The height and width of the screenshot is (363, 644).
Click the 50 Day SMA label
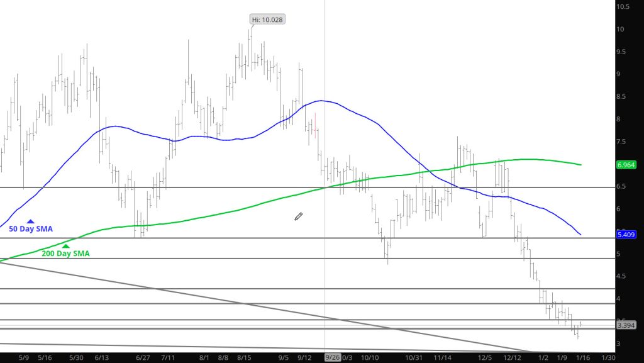coord(30,230)
